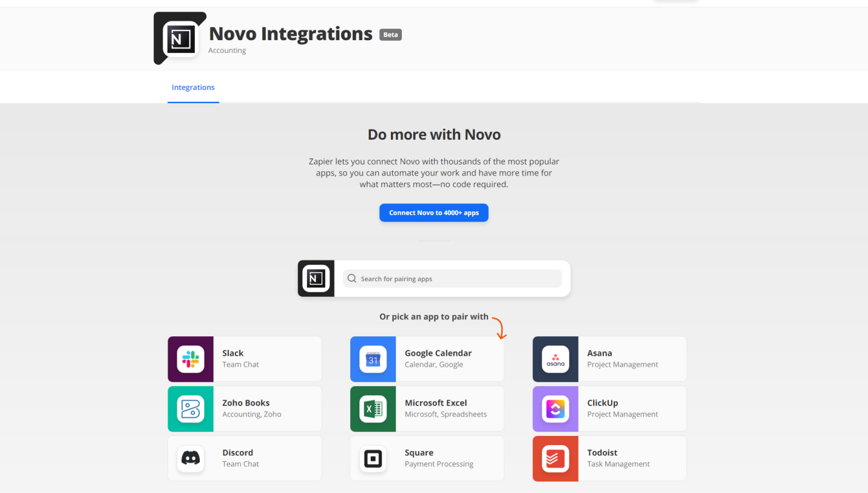This screenshot has width=868, height=493.
Task: Click 'Task Management' under Todoist
Action: (619, 464)
